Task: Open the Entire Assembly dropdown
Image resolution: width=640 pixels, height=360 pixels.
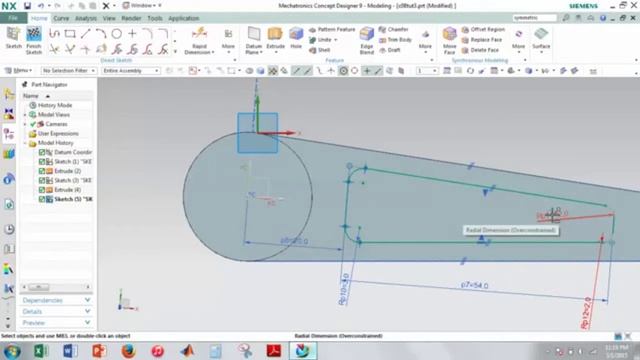Action: tap(131, 71)
